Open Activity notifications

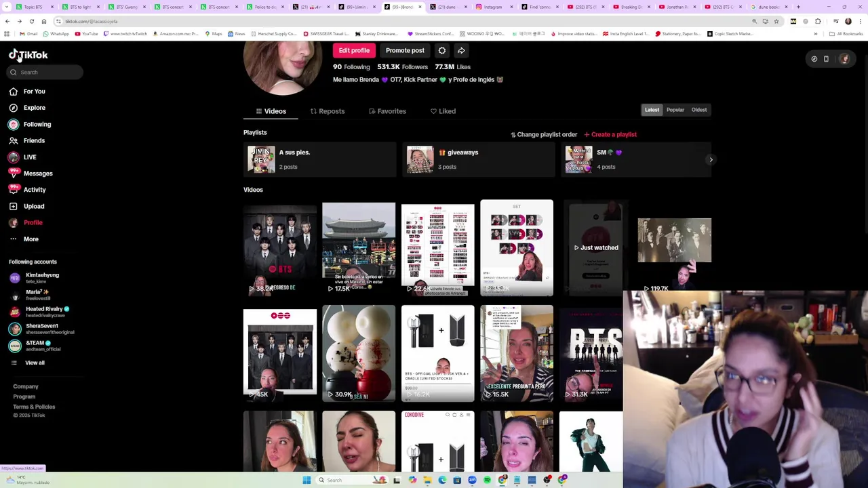click(x=27, y=190)
